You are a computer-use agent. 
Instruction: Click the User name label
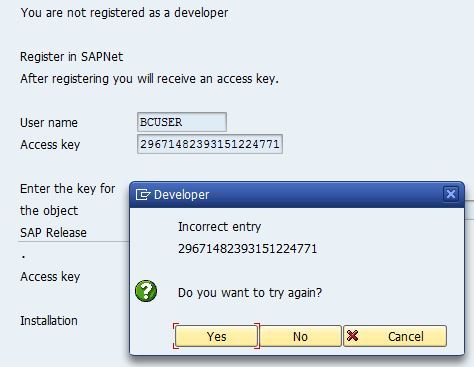49,123
